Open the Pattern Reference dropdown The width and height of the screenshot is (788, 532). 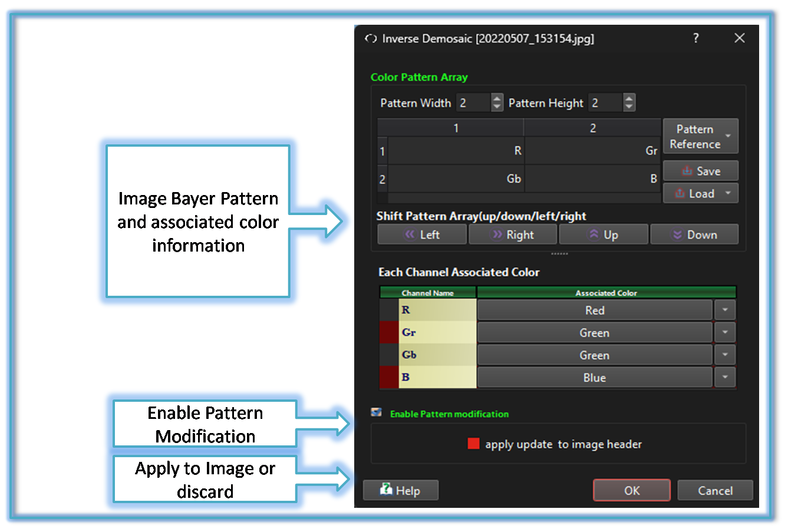pos(701,136)
